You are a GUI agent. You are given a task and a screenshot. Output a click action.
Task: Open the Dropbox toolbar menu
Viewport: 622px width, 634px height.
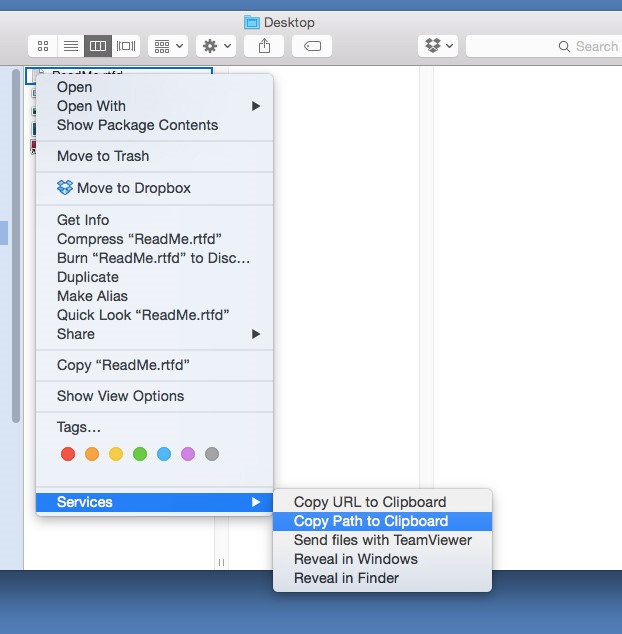pyautogui.click(x=438, y=46)
